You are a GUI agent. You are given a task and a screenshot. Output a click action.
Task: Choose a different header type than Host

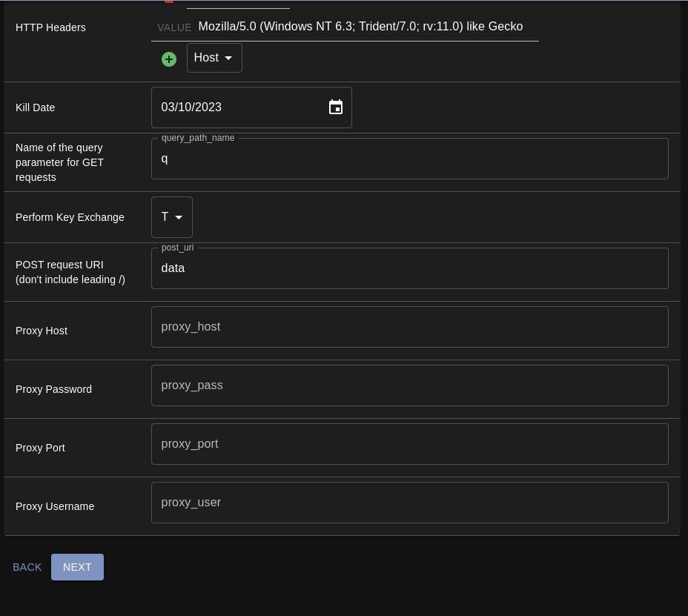[214, 58]
